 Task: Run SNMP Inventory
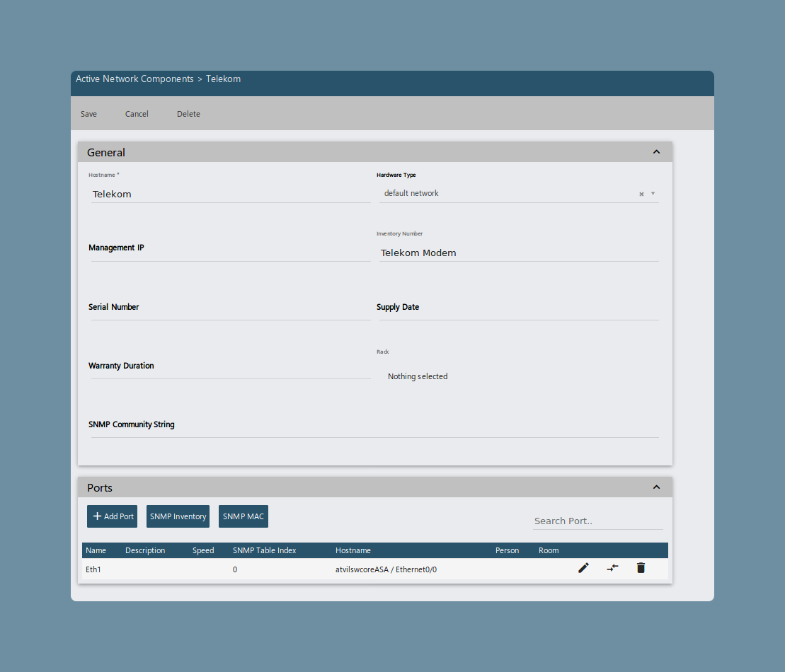point(178,516)
